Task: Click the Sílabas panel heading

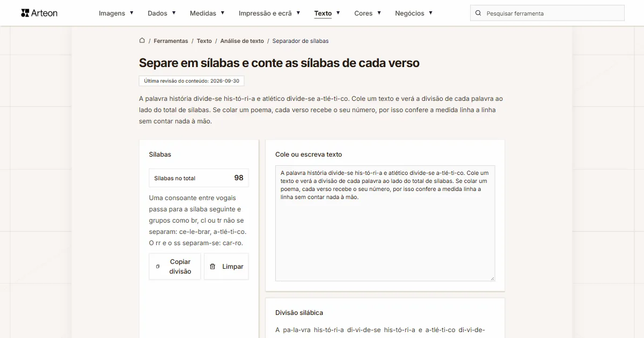Action: [x=160, y=155]
